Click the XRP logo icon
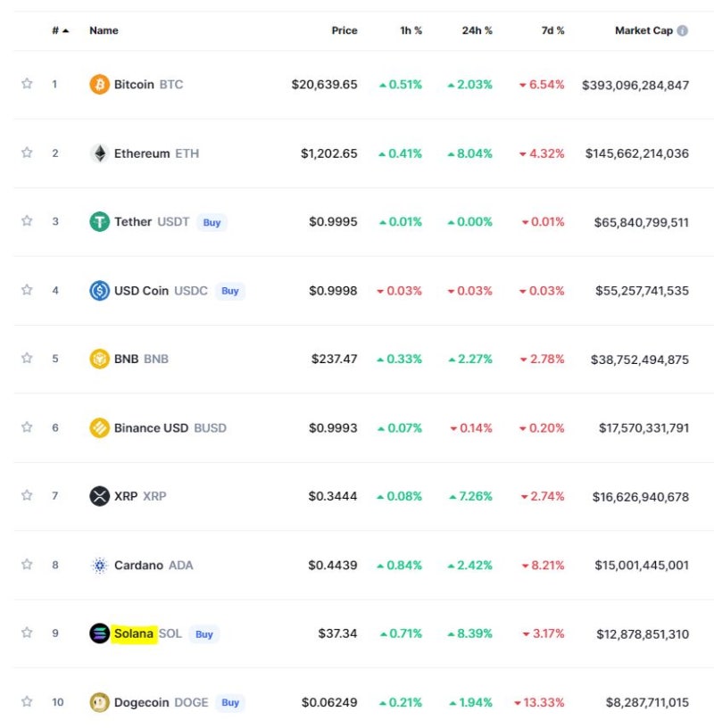 pos(99,496)
